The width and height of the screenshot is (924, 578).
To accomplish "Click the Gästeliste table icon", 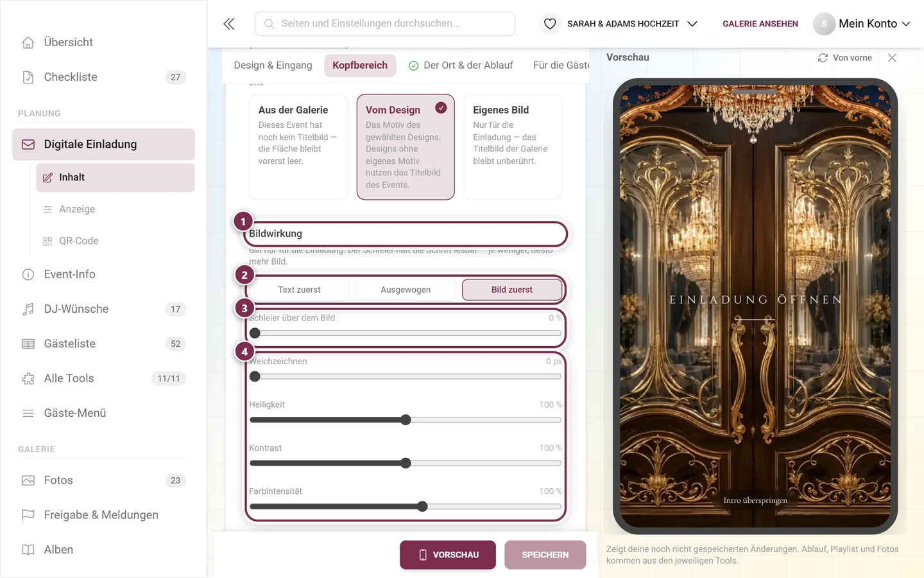I will [28, 344].
